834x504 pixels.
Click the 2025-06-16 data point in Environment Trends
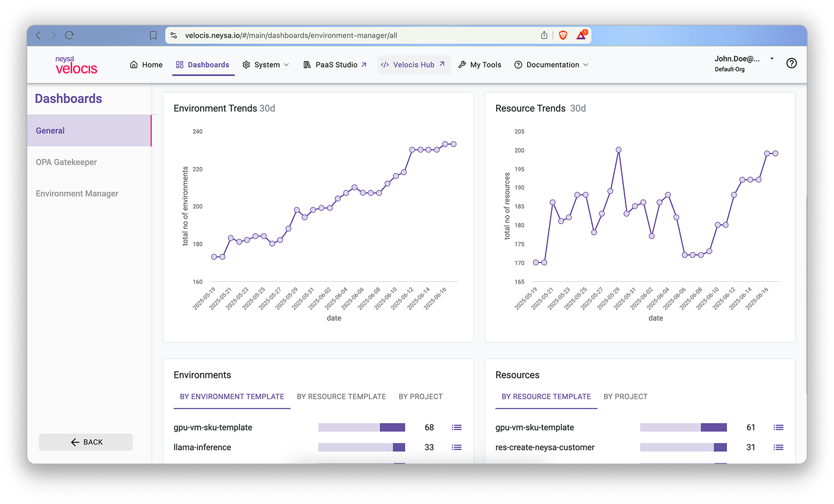pyautogui.click(x=445, y=144)
